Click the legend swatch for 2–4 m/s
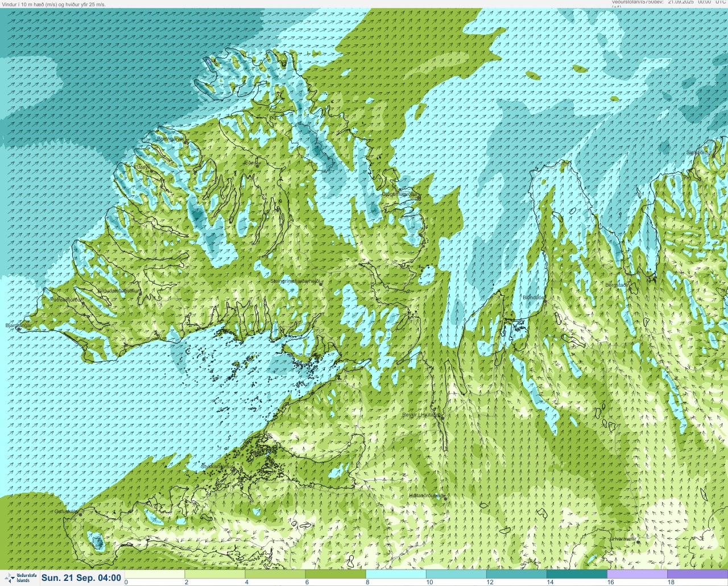 pyautogui.click(x=215, y=574)
